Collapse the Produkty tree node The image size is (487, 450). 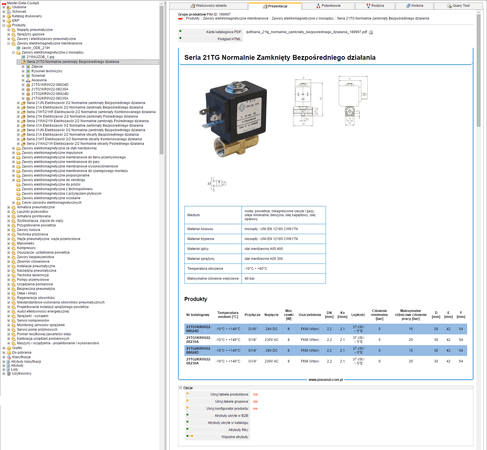tap(4, 25)
